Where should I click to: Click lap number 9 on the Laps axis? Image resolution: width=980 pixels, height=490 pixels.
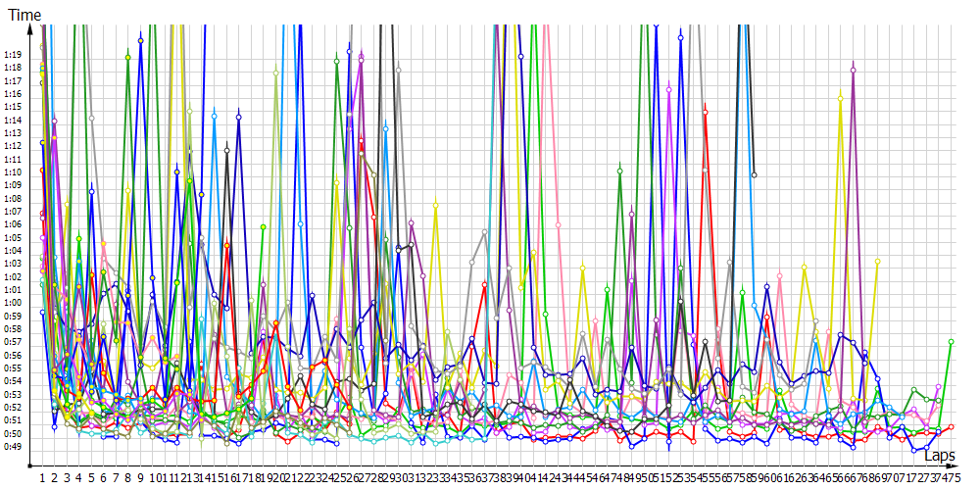[140, 477]
